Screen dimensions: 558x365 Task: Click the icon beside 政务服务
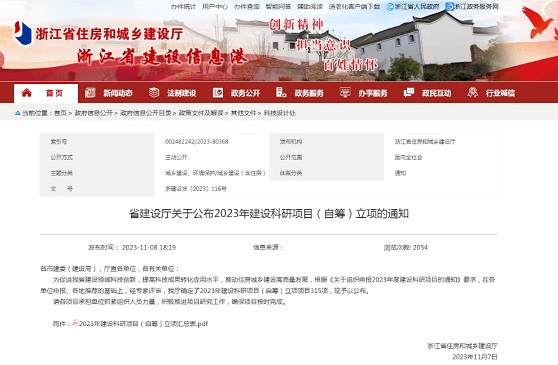281,93
